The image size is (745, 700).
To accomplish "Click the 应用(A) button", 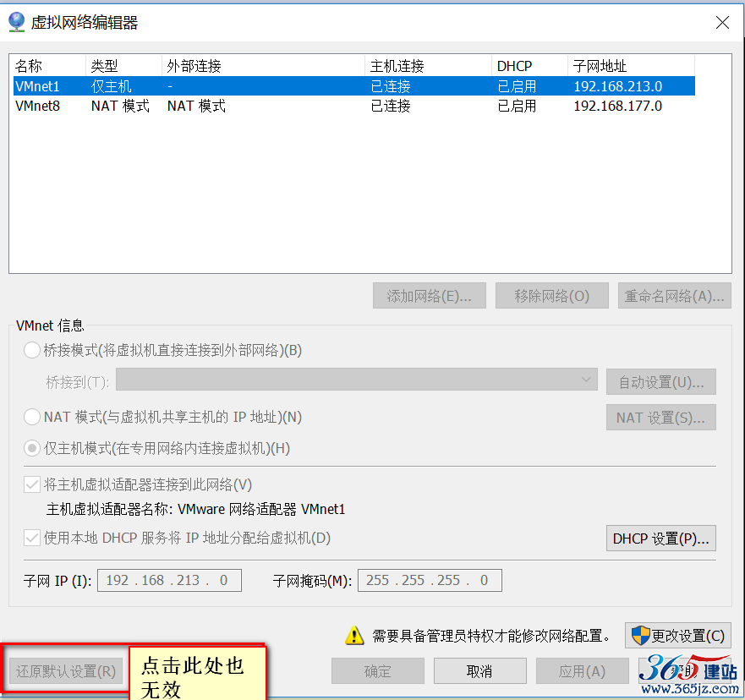I will point(582,671).
